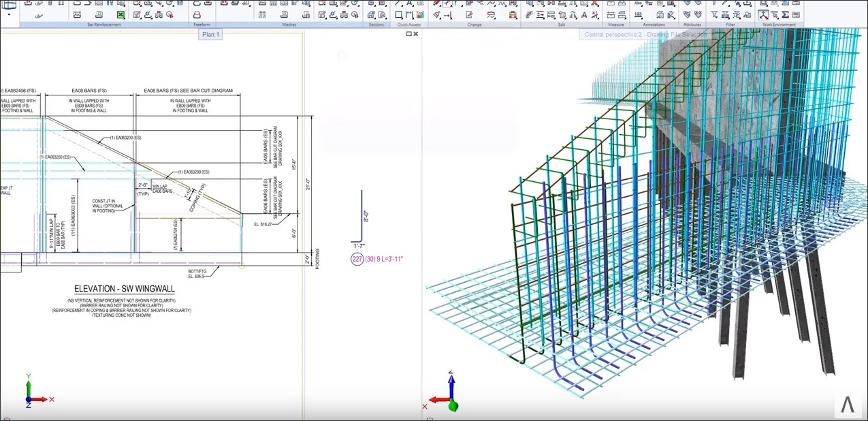The image size is (868, 421).
Task: Click the right house icon in the Sections group
Action: point(383,15)
